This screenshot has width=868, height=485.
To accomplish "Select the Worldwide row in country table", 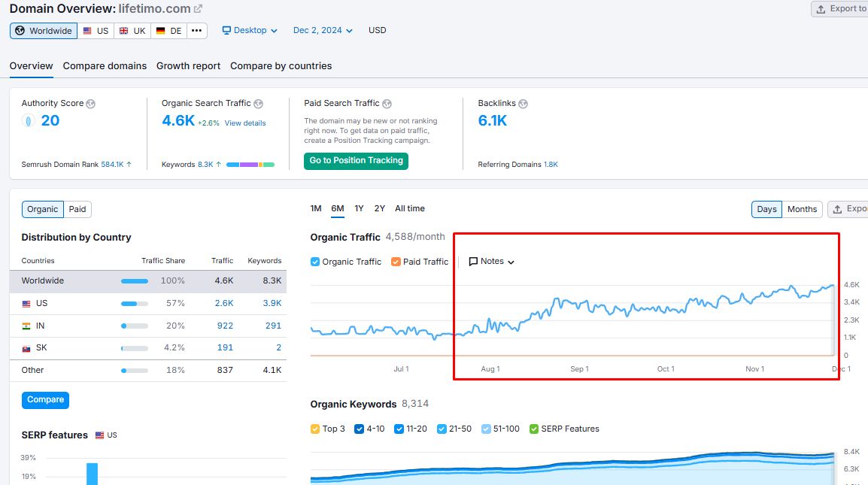I will pos(148,281).
